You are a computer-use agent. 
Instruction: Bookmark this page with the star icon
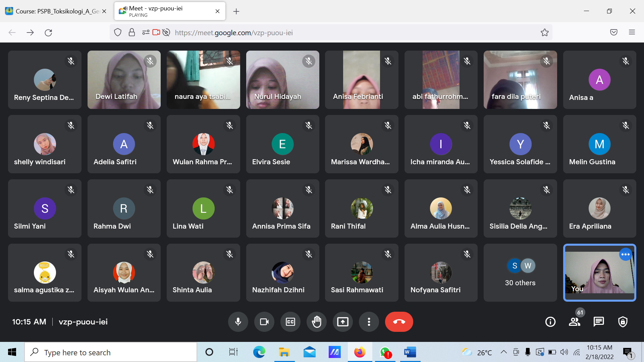coord(545,33)
